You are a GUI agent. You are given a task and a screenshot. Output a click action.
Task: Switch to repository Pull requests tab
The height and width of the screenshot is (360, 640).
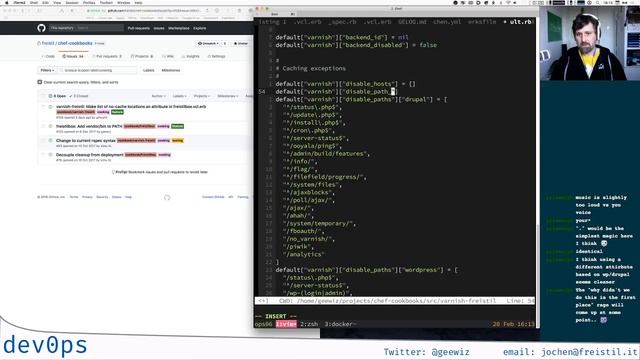click(x=107, y=56)
